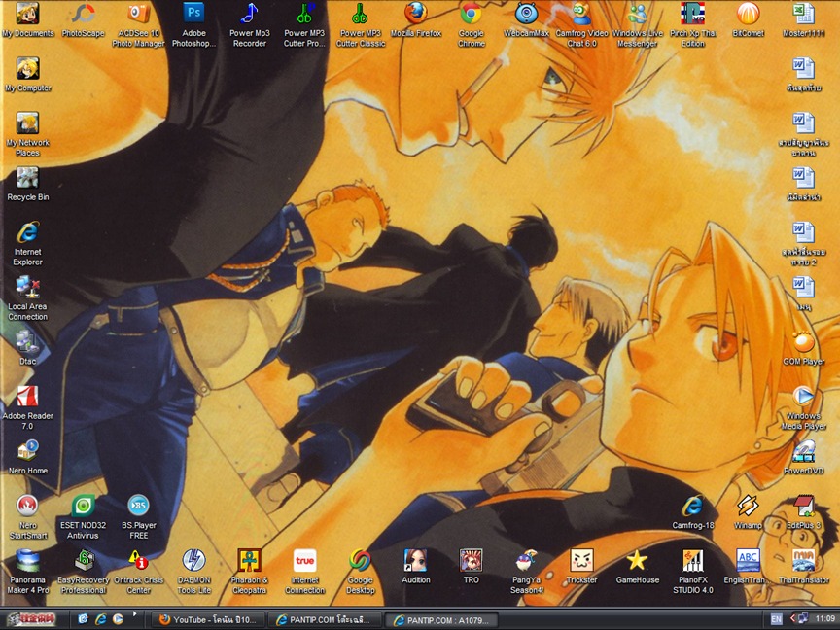Click the PowerDVD shortcut

click(803, 458)
